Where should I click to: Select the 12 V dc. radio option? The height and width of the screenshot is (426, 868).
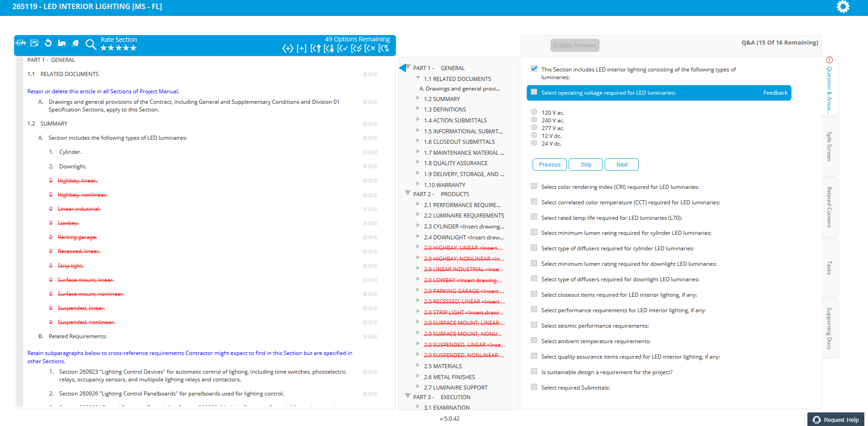click(x=534, y=135)
